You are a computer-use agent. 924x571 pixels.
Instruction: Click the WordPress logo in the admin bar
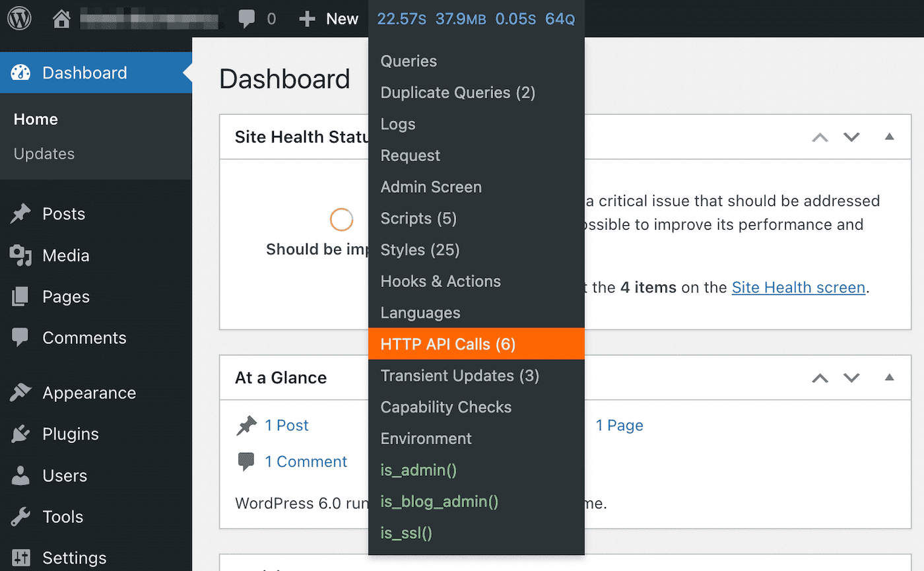coord(19,18)
